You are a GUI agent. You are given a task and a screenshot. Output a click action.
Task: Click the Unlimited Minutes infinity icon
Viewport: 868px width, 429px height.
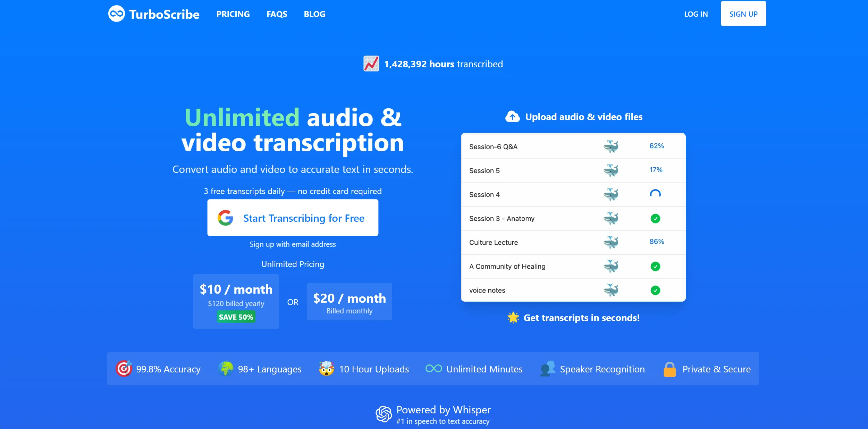433,369
